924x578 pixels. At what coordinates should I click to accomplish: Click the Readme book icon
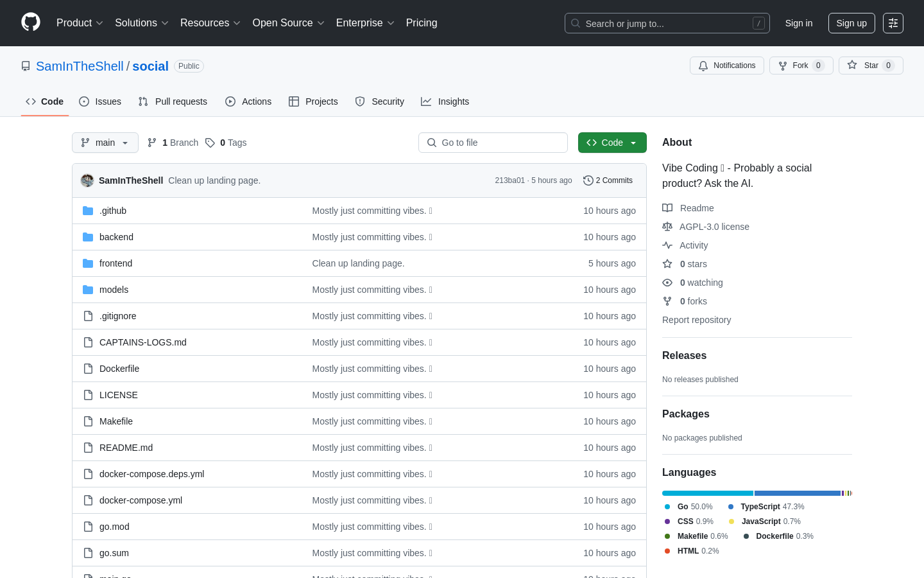(x=667, y=208)
